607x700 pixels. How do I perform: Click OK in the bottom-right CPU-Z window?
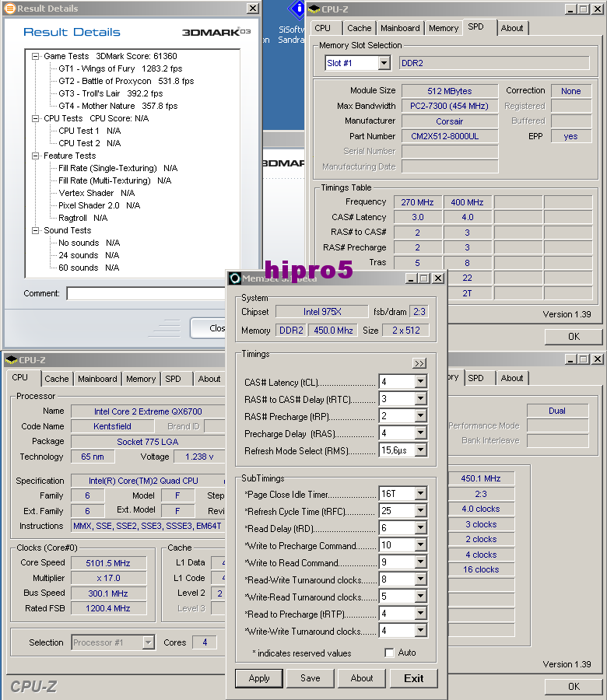tap(574, 687)
